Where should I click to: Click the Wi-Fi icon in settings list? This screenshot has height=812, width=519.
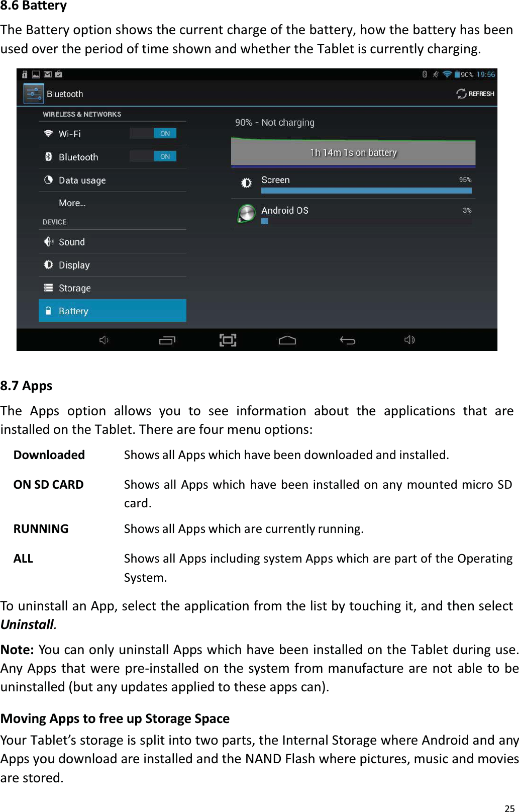tap(48, 134)
